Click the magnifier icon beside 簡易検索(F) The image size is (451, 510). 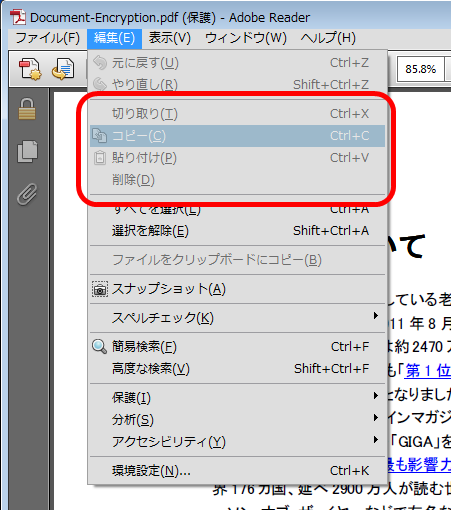99,347
